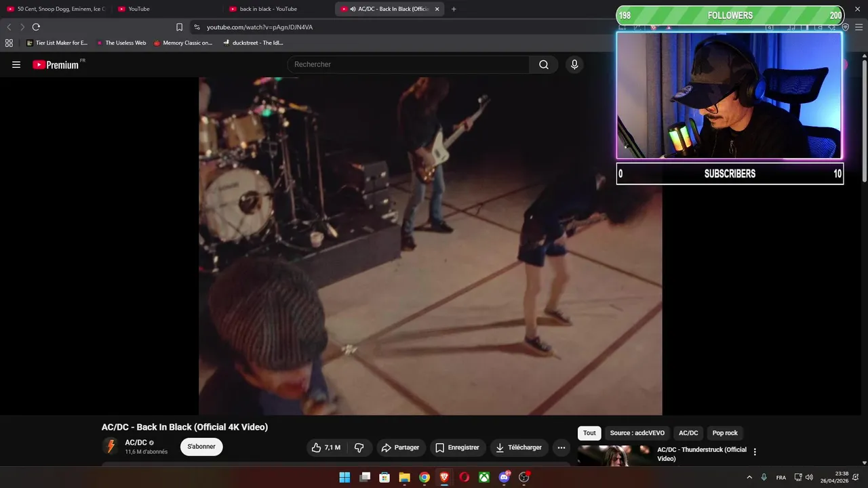Open a new browser tab
Screen dimensions: 868x488
pyautogui.click(x=454, y=9)
